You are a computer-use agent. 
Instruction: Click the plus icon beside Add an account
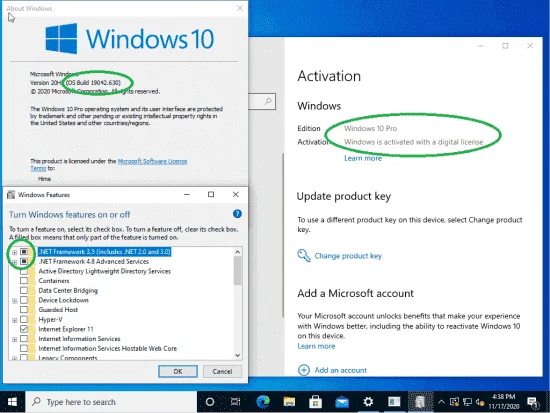click(304, 370)
